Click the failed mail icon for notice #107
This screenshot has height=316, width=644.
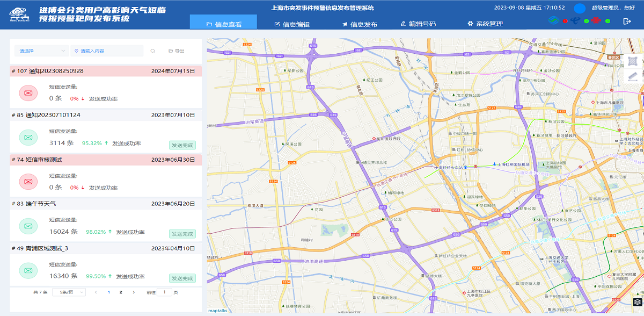(28, 94)
